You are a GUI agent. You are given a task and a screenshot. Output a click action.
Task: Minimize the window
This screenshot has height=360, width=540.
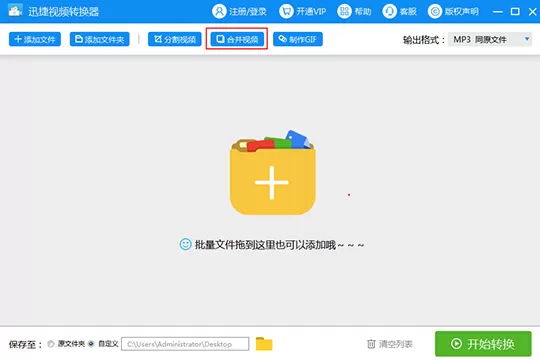[x=498, y=12]
